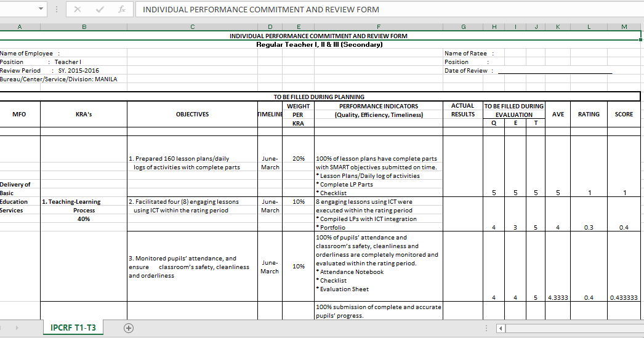644x338 pixels.
Task: Select column K header
Action: (558, 26)
